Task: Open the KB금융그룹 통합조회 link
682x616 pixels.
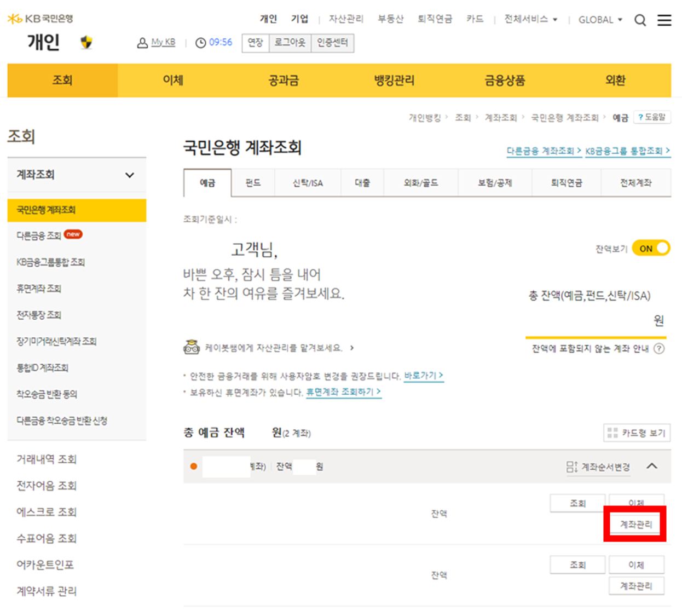Action: pos(628,151)
